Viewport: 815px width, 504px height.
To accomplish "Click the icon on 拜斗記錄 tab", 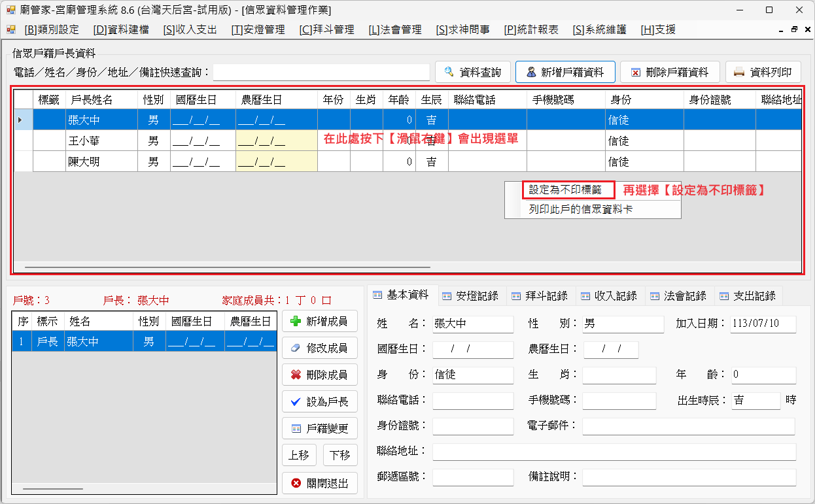I will (516, 296).
